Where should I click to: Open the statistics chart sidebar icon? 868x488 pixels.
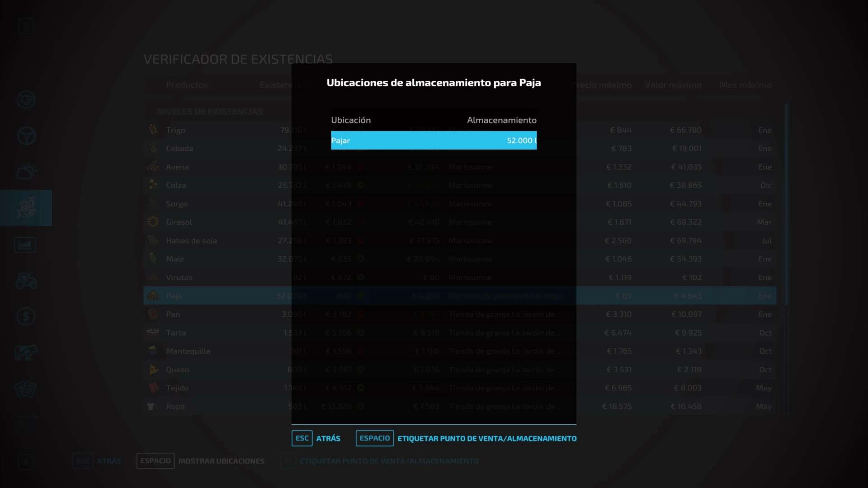25,245
